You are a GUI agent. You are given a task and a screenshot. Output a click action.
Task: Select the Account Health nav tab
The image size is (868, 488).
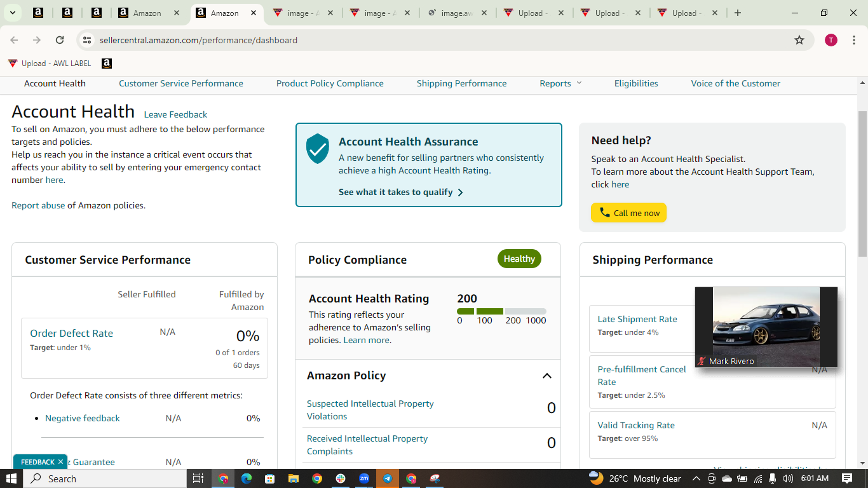point(55,83)
